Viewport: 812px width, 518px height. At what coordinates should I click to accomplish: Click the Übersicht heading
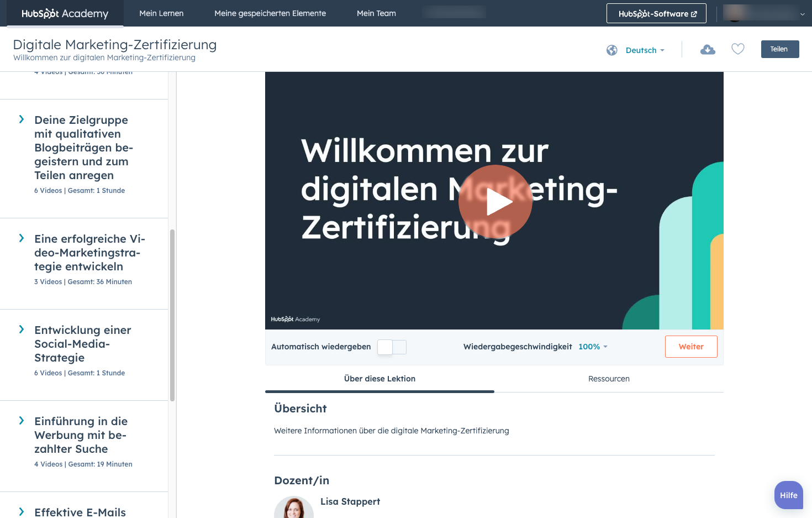coord(300,409)
